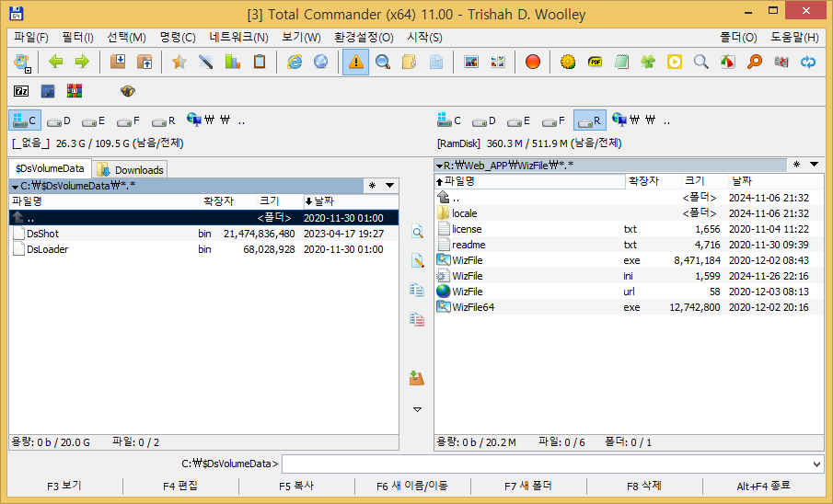
Task: Click the green clover icon
Action: [x=648, y=62]
